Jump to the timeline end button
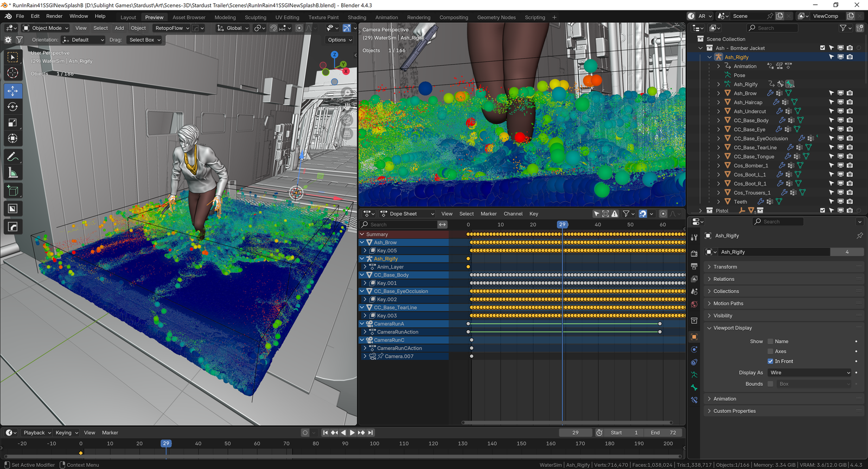 point(371,433)
